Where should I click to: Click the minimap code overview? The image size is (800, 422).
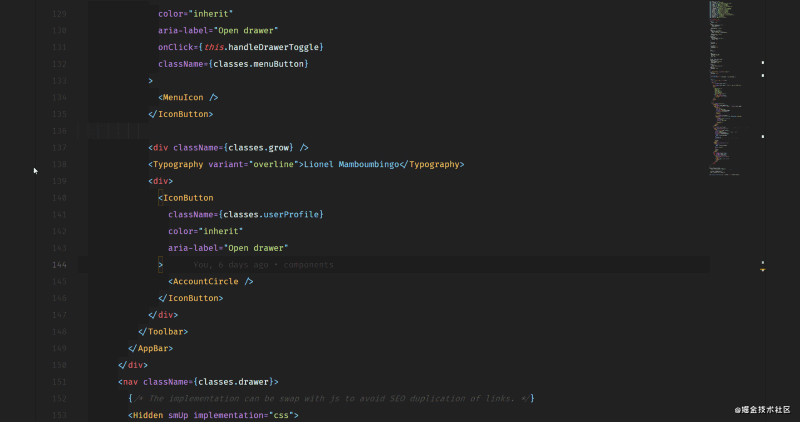(x=726, y=88)
